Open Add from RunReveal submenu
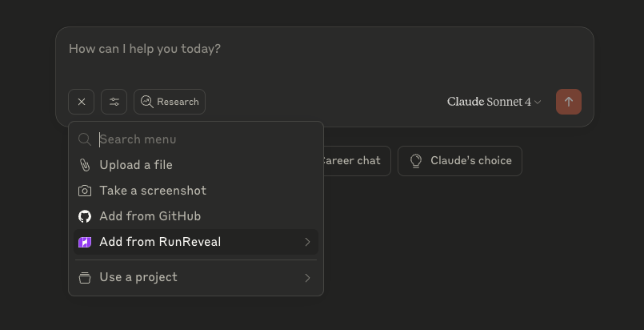 pos(196,242)
